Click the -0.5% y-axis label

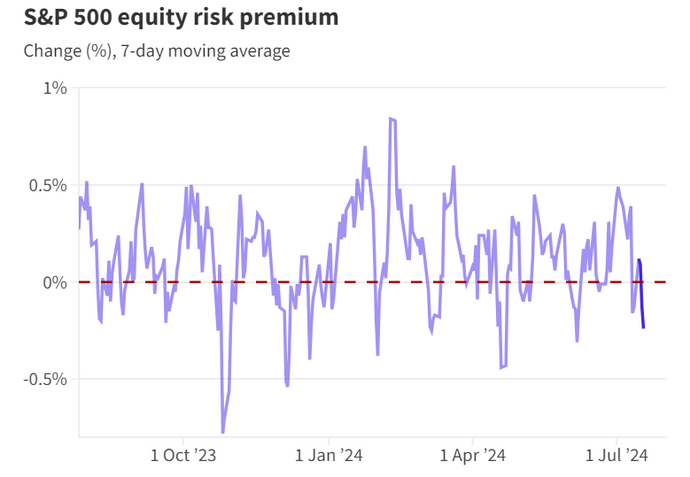tap(45, 379)
